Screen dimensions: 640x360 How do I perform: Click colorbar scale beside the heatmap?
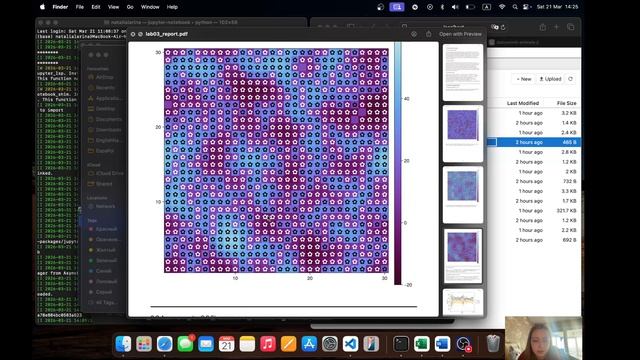click(398, 163)
